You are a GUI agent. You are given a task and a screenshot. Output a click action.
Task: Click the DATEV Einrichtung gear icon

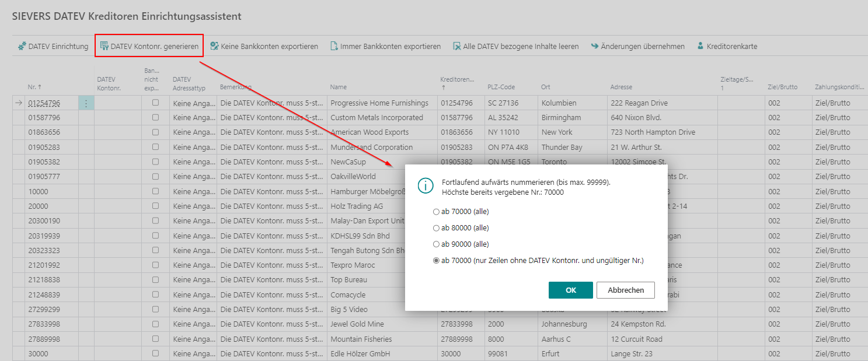tap(22, 46)
